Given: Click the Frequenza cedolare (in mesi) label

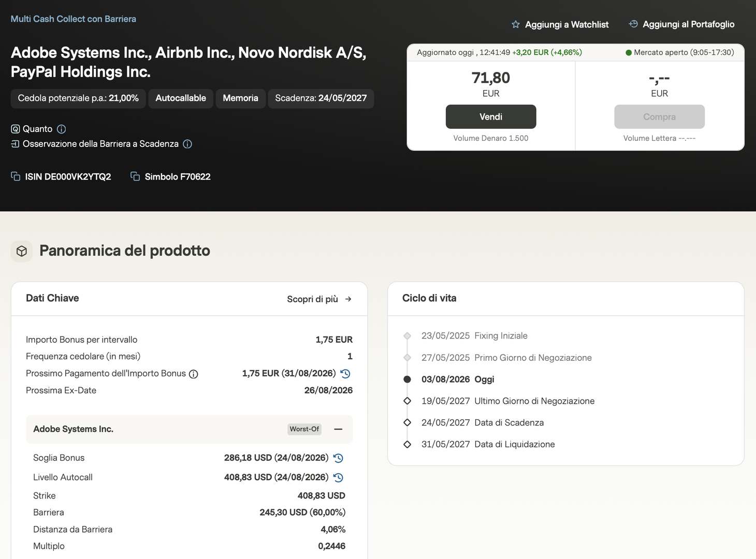Looking at the screenshot, I should pyautogui.click(x=83, y=356).
